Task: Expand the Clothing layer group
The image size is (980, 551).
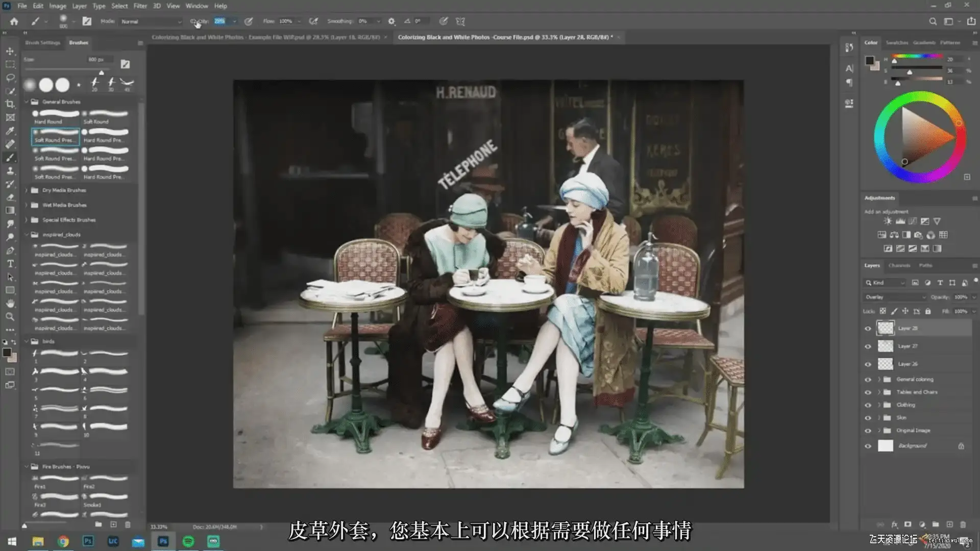Action: pos(879,405)
